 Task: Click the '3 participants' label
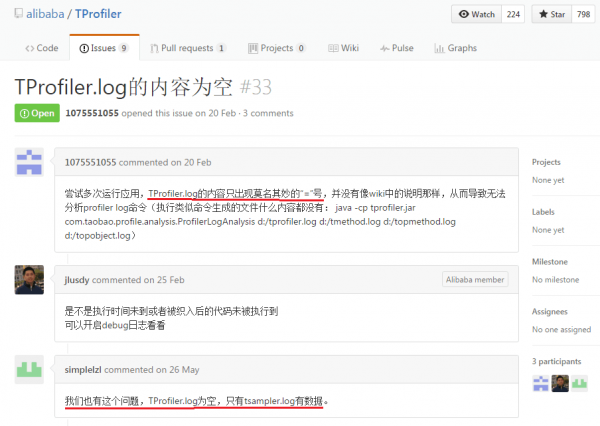pos(556,361)
